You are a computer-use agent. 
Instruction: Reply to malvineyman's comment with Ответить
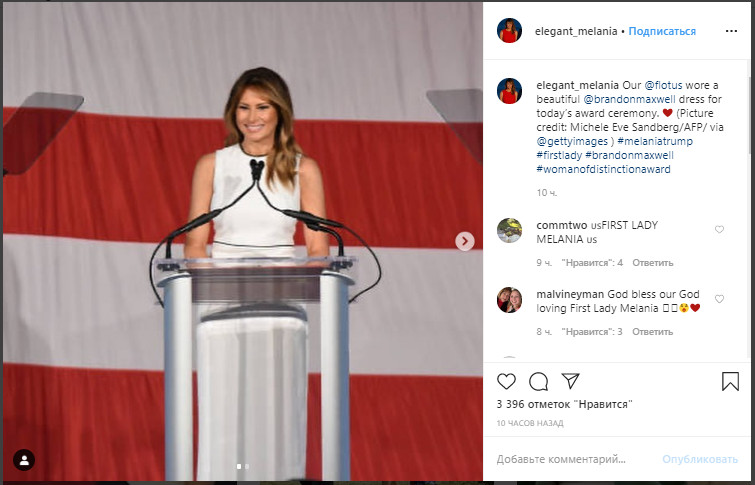(x=652, y=332)
